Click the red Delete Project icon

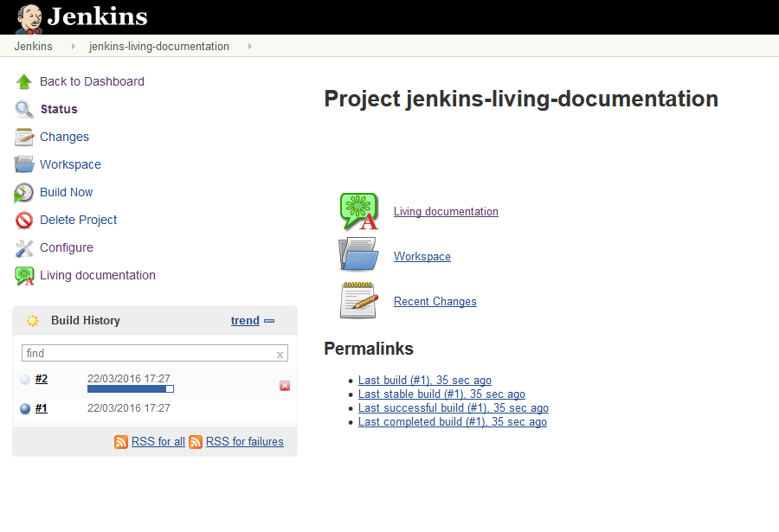[24, 220]
